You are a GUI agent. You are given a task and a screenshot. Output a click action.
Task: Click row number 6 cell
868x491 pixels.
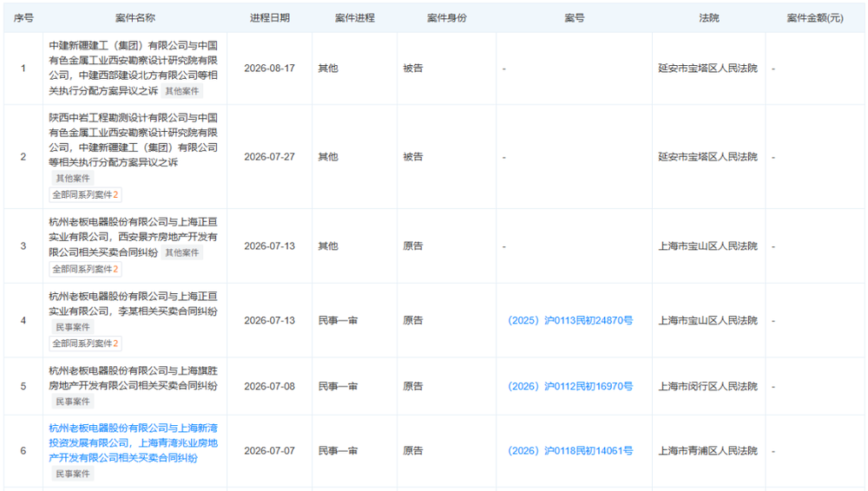(x=23, y=450)
